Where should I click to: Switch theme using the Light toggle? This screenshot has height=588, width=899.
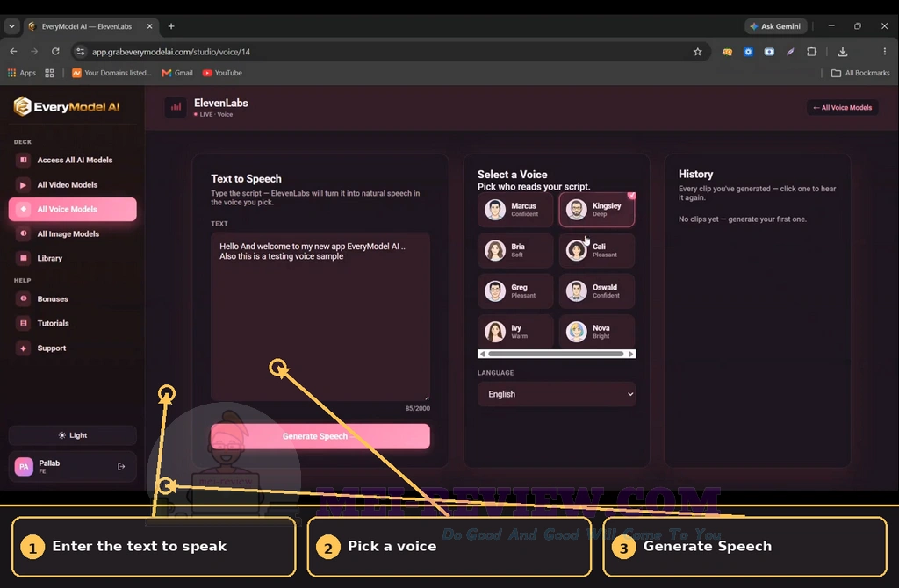coord(73,435)
